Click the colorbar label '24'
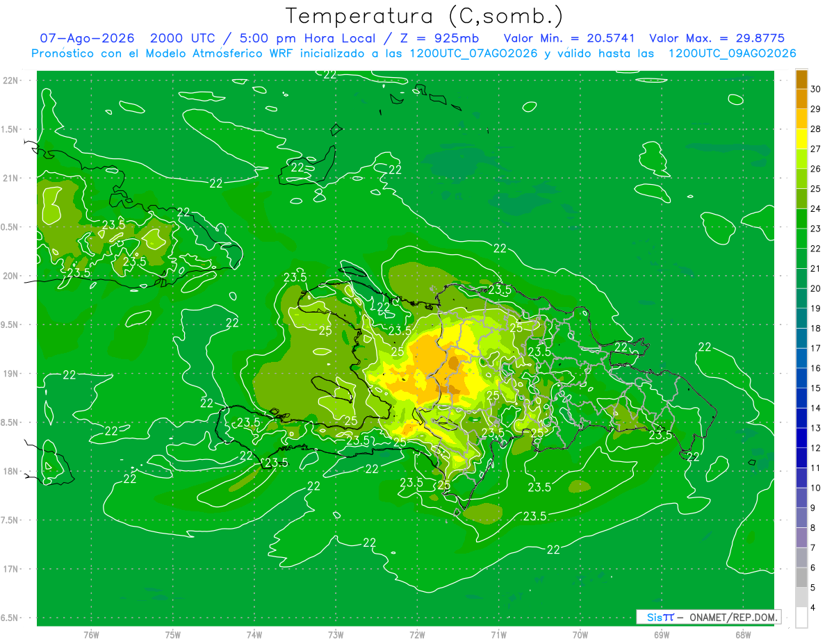The image size is (834, 644). coord(816,208)
